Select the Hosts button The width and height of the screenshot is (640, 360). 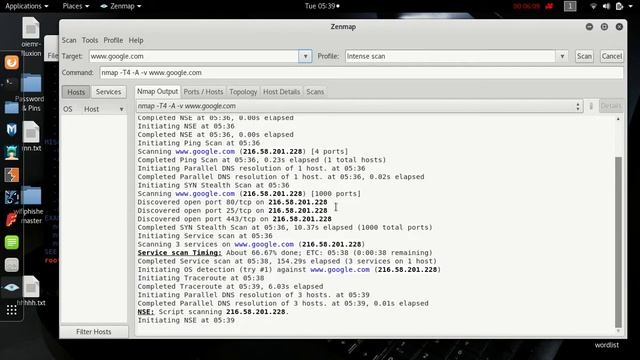(x=76, y=92)
